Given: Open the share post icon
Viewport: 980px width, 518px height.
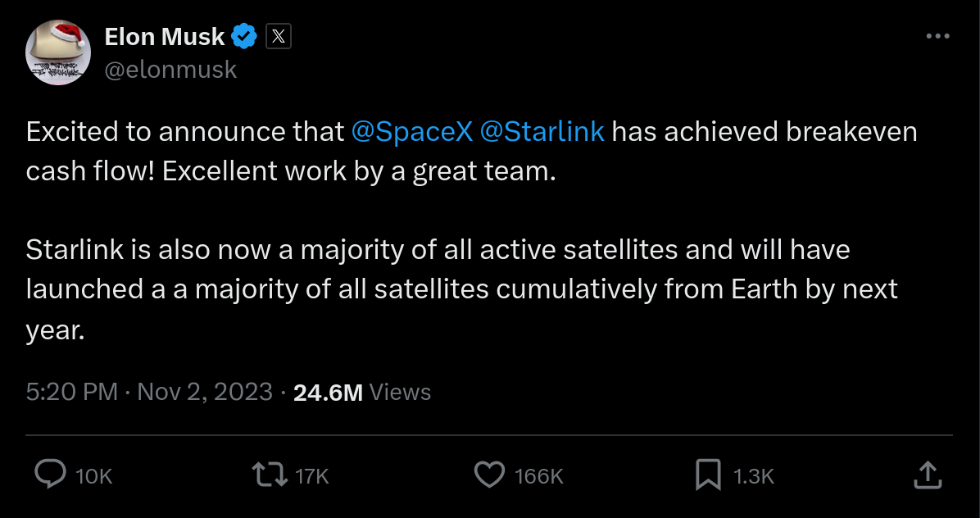Looking at the screenshot, I should pyautogui.click(x=926, y=475).
